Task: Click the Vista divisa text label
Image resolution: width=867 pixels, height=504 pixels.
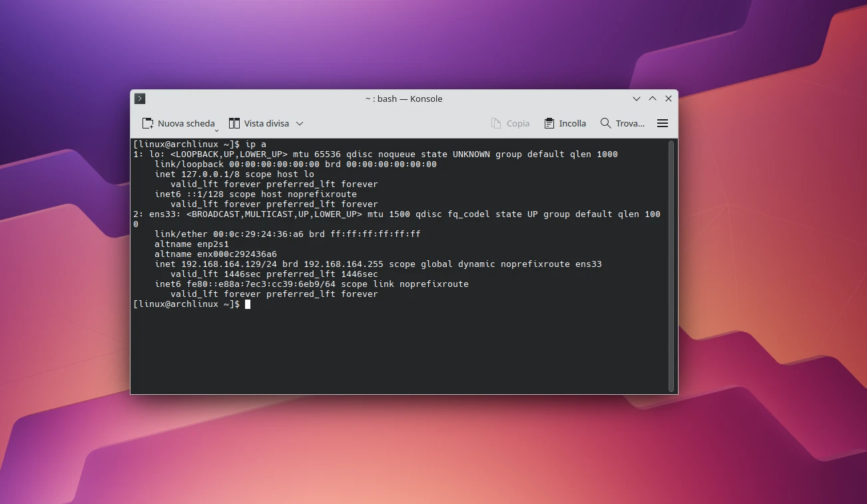Action: 266,123
